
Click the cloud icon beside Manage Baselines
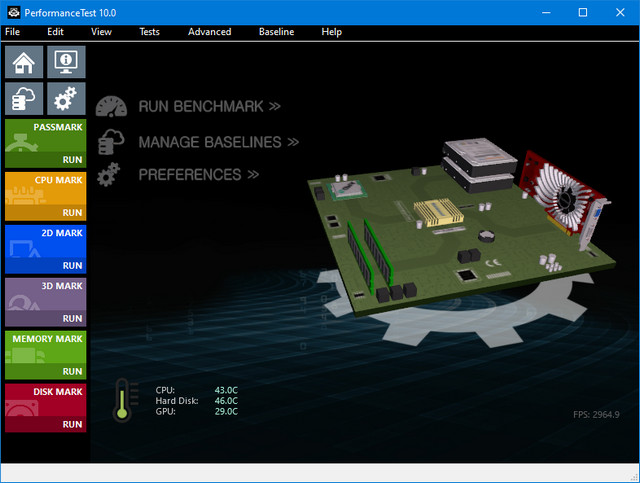[112, 141]
